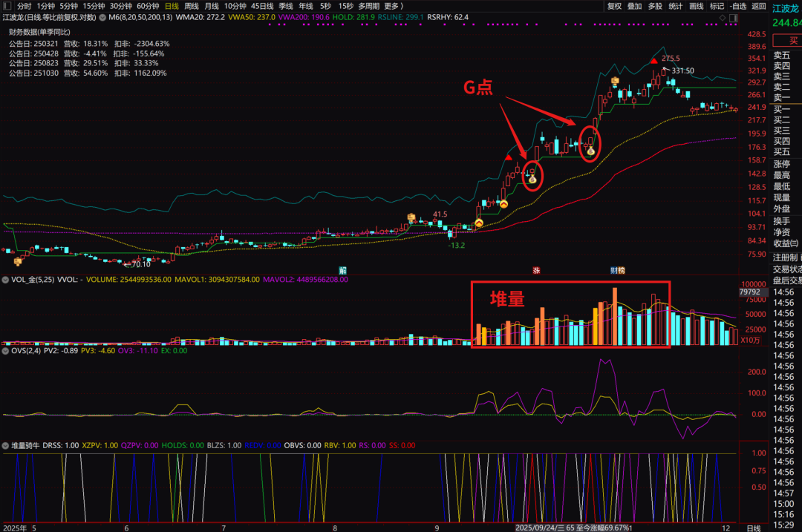802x532 pixels.
Task: Open the 多周期 multi-period view
Action: tap(368, 6)
